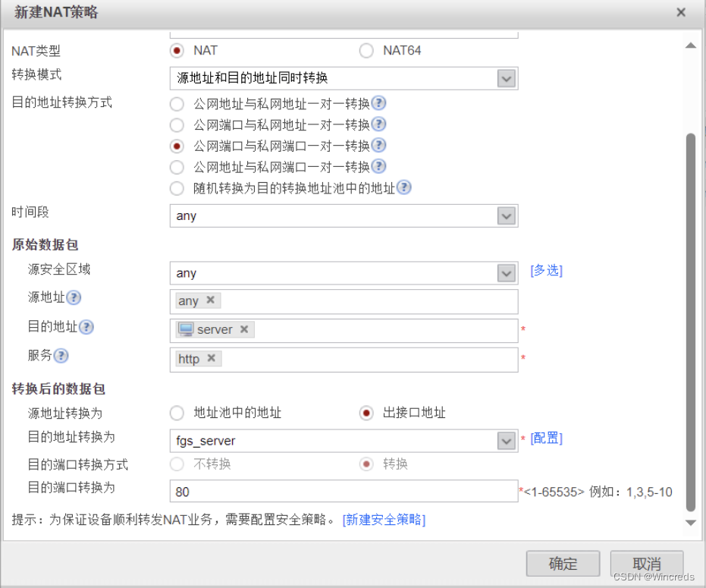Image resolution: width=706 pixels, height=588 pixels.
Task: Select the NAT type radio button
Action: [x=177, y=51]
